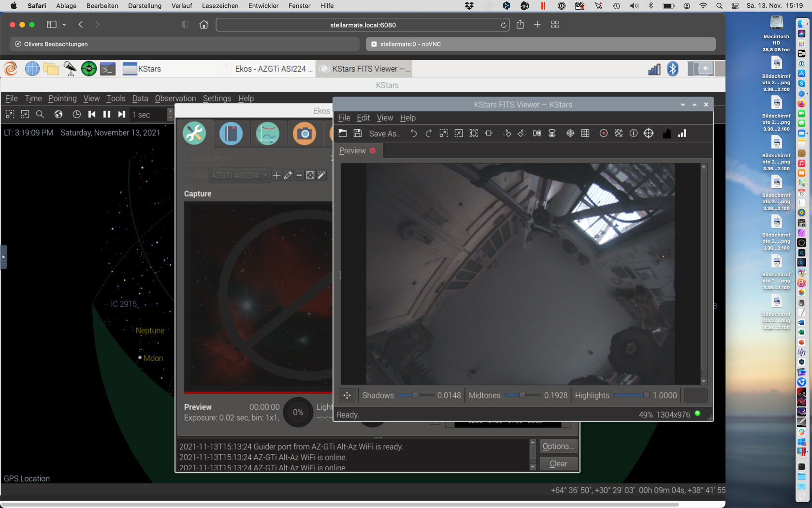Set FITS image to default zoom

(474, 133)
